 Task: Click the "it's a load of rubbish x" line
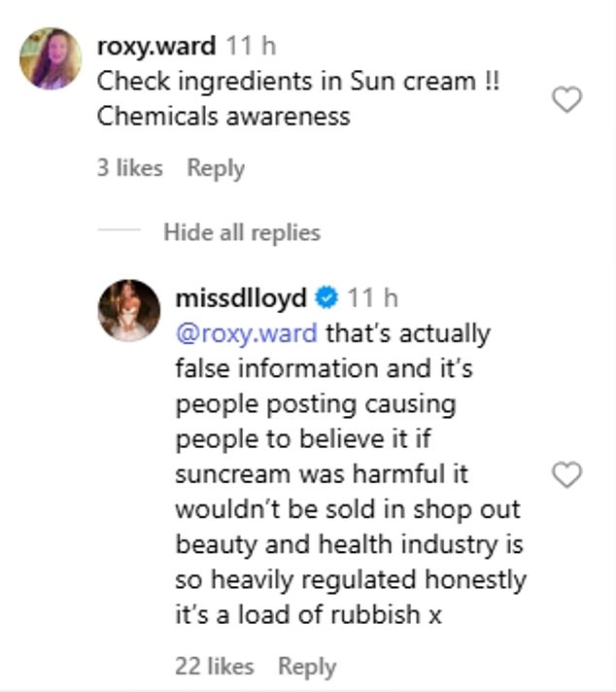309,615
